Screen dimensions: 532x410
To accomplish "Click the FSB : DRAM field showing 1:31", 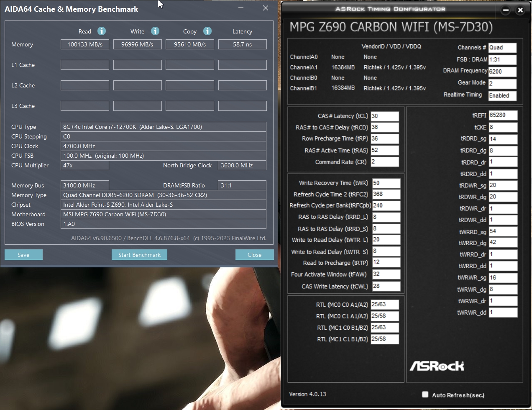I will tap(502, 60).
